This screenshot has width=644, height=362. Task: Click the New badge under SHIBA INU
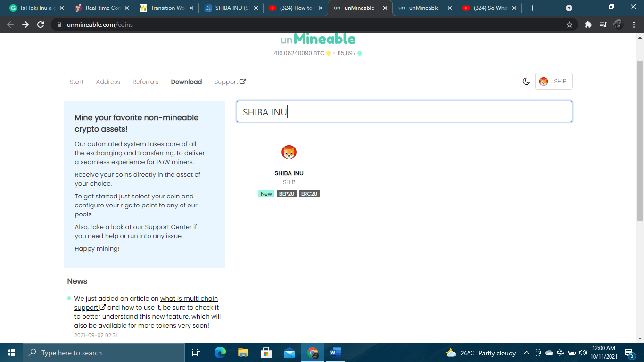(x=266, y=194)
